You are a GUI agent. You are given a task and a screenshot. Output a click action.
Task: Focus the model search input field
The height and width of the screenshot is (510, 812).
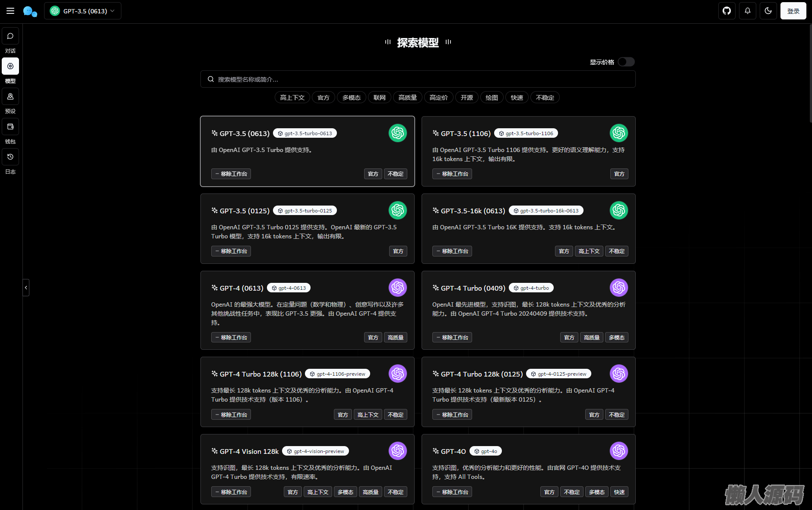pyautogui.click(x=418, y=79)
